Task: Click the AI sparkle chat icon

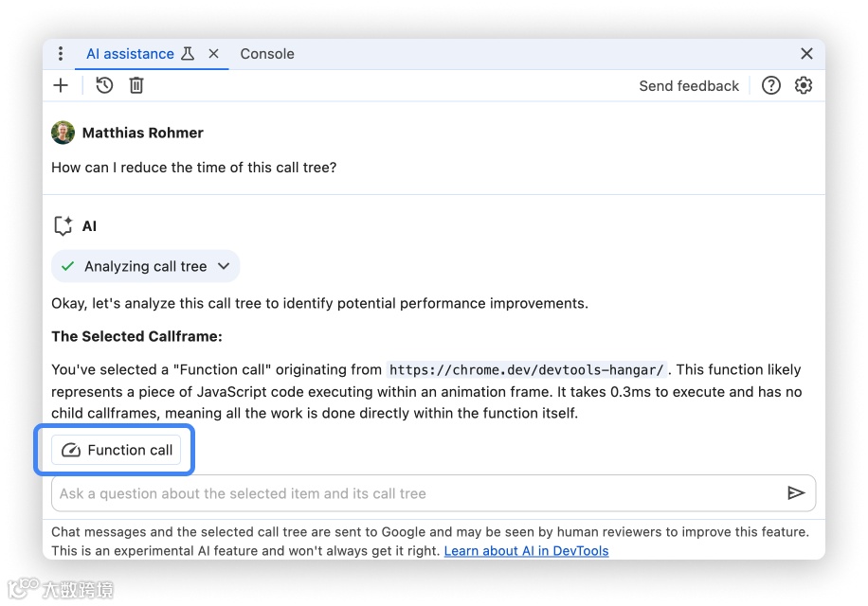Action: click(63, 226)
